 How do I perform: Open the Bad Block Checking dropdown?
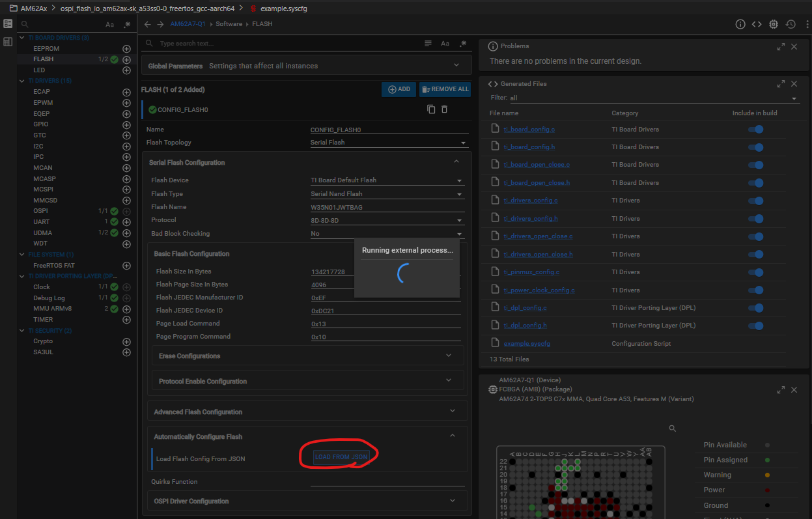387,233
